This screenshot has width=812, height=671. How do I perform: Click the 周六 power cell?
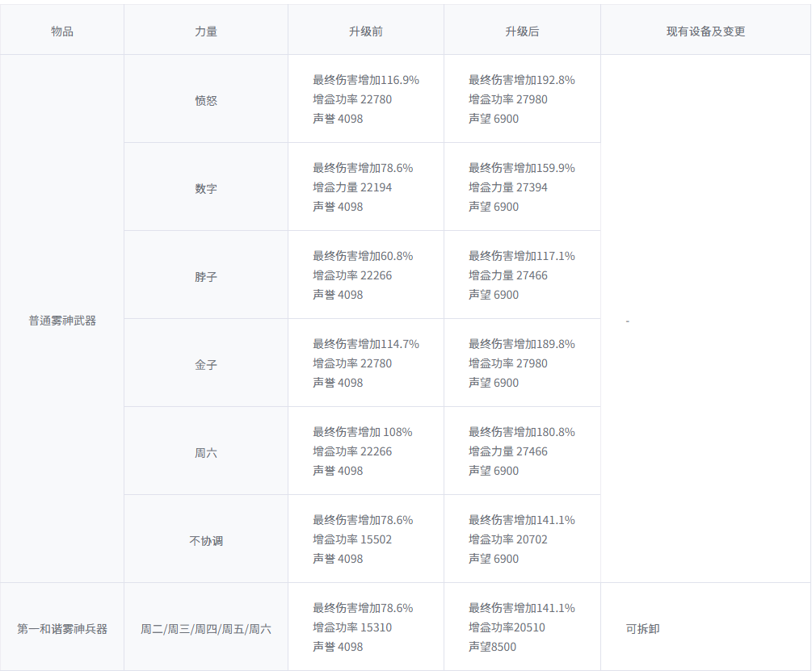205,451
